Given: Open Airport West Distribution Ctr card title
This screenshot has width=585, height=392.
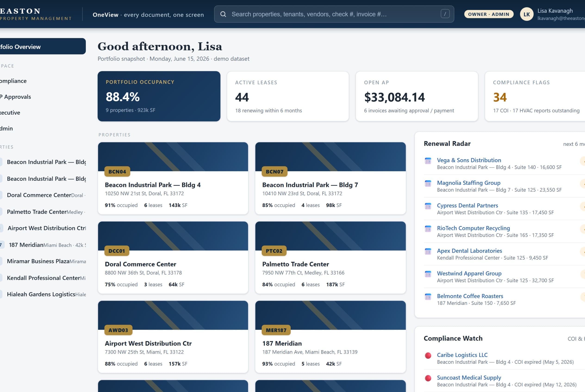Looking at the screenshot, I should click(148, 343).
